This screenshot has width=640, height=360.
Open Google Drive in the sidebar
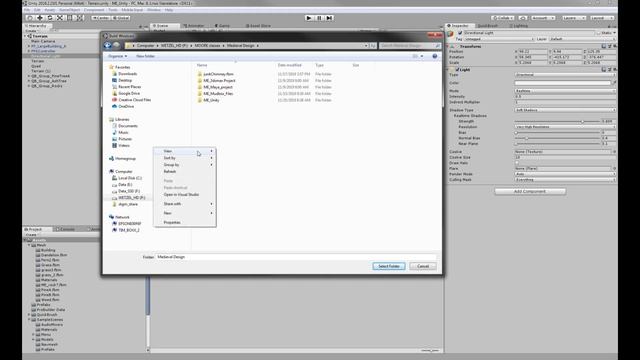[x=129, y=93]
